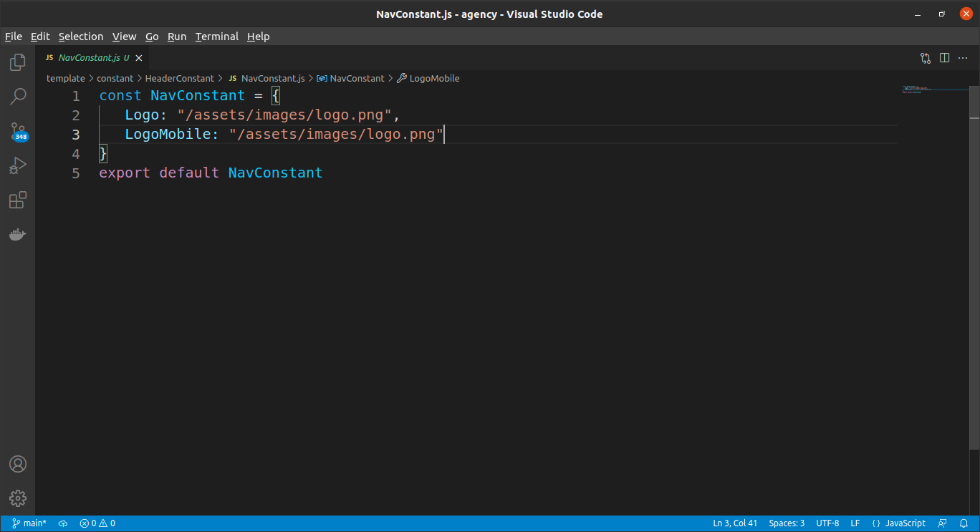Maximize the Visual Studio Code window
The height and width of the screenshot is (532, 980).
pyautogui.click(x=942, y=14)
